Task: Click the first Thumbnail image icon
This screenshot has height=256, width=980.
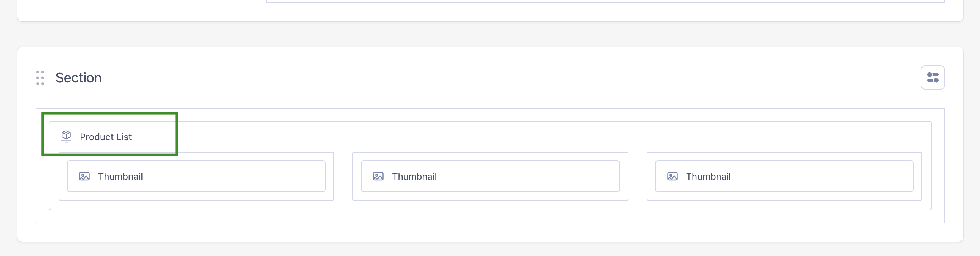Action: pyautogui.click(x=84, y=177)
